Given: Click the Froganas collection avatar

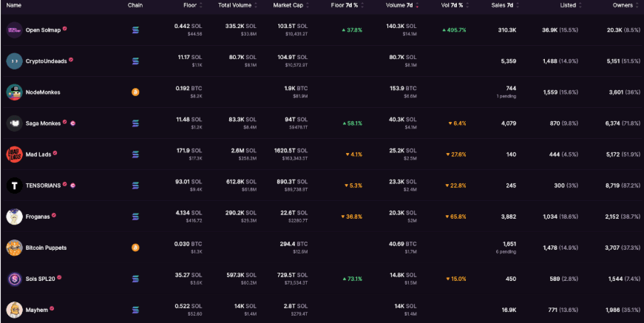Looking at the screenshot, I should 14,217.
